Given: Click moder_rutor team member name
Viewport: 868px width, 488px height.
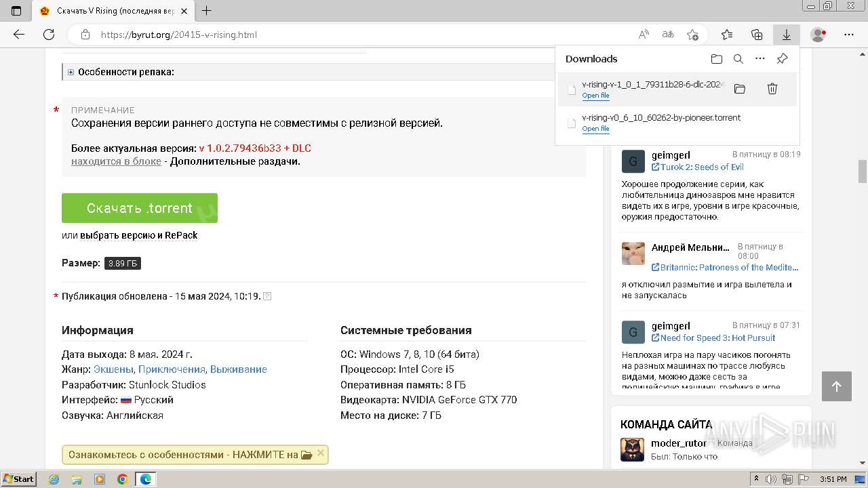Looking at the screenshot, I should [x=679, y=443].
